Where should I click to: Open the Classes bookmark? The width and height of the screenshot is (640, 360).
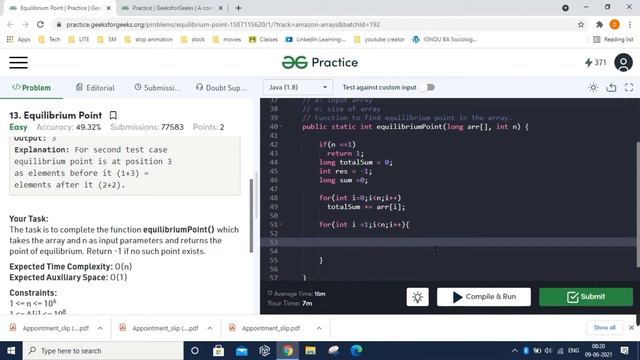tap(263, 39)
